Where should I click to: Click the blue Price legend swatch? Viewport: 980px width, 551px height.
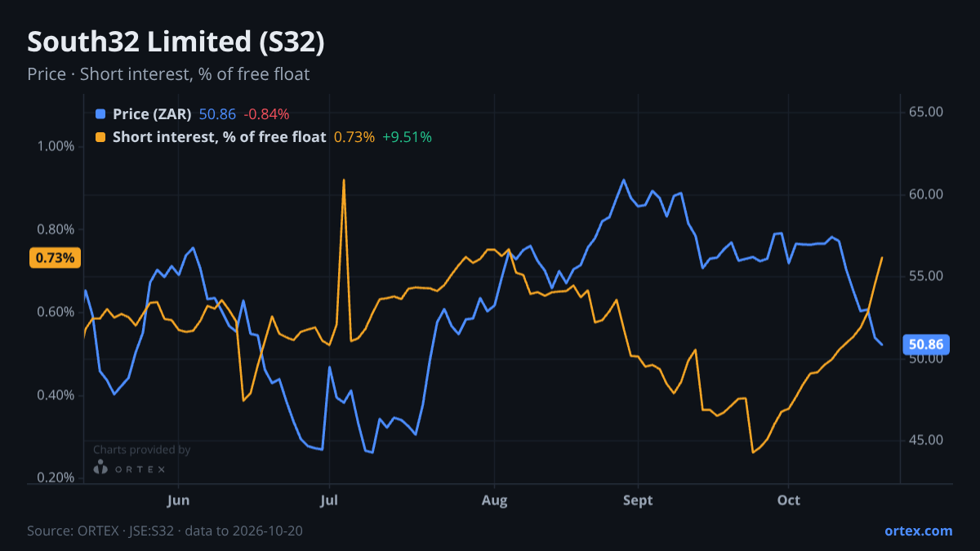[100, 114]
